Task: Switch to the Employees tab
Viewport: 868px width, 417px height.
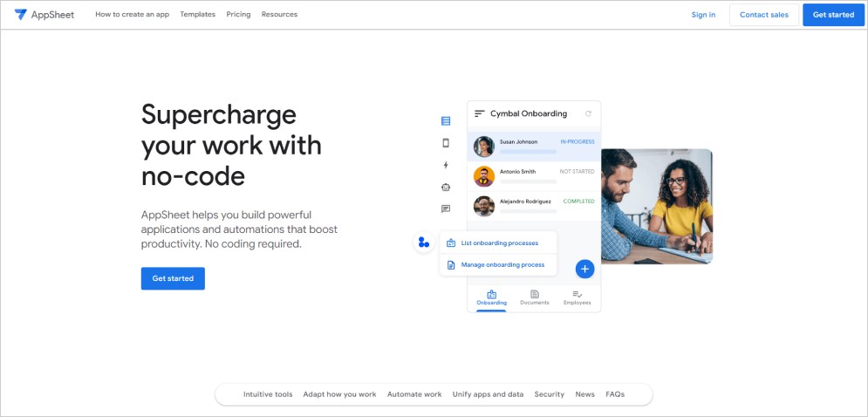Action: (577, 297)
